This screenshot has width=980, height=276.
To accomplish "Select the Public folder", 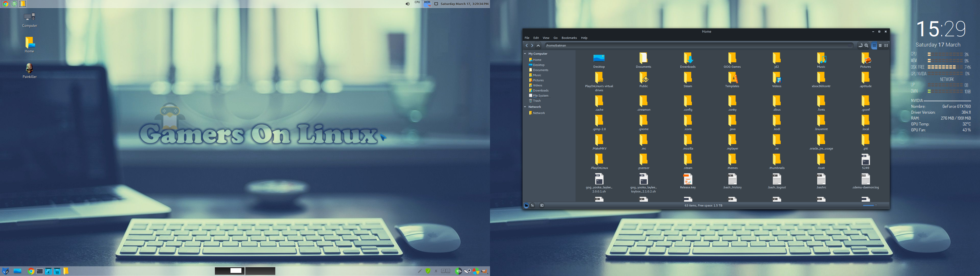I will (x=643, y=80).
